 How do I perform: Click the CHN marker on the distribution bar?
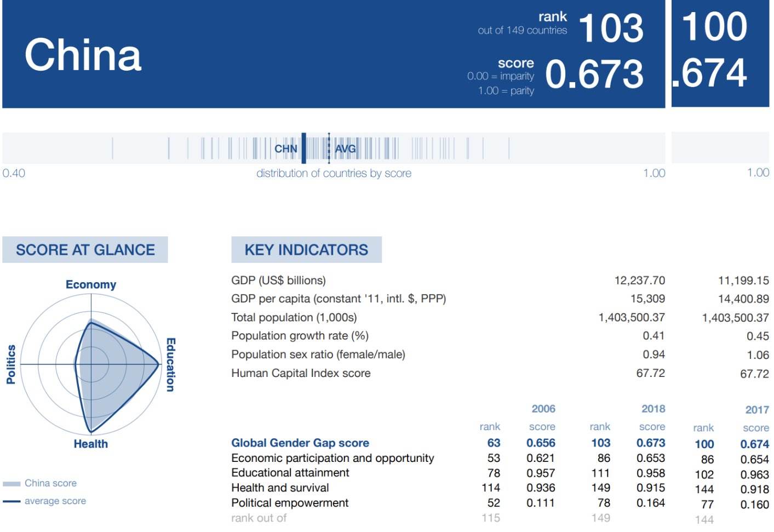303,148
